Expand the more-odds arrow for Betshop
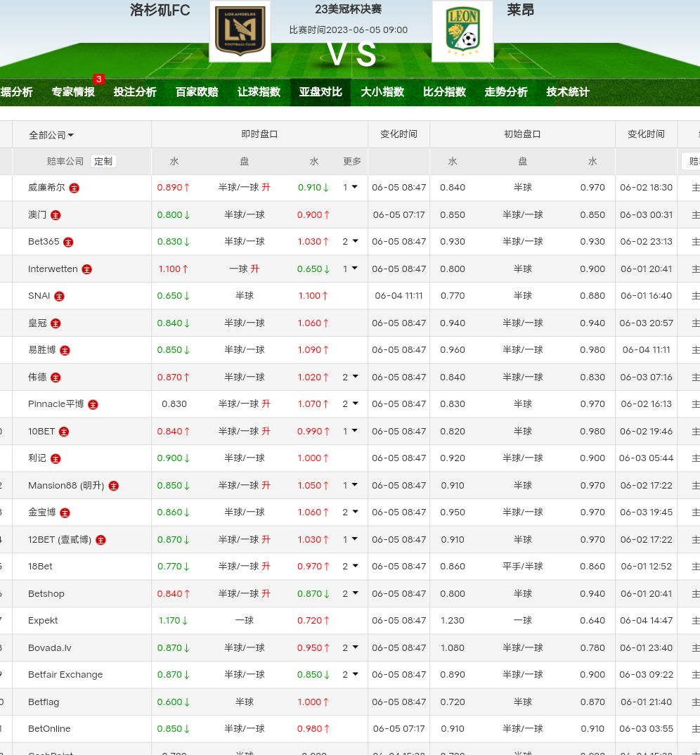The width and height of the screenshot is (700, 755). point(350,594)
